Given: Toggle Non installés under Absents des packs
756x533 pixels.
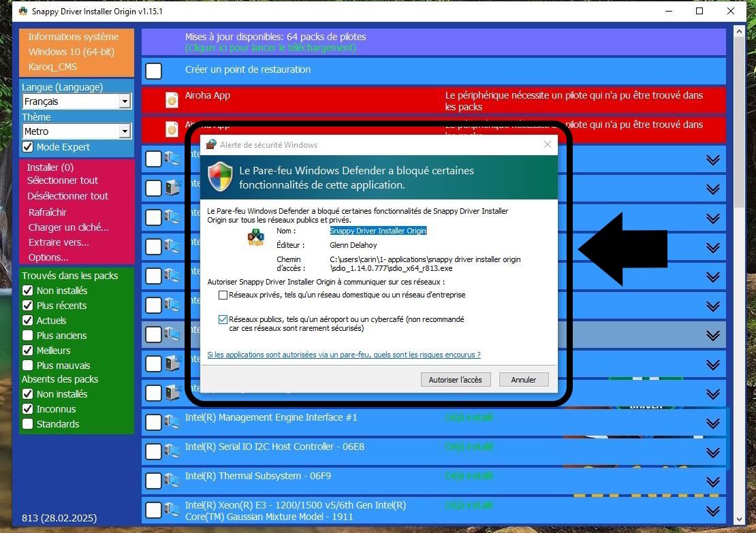Looking at the screenshot, I should coord(27,393).
